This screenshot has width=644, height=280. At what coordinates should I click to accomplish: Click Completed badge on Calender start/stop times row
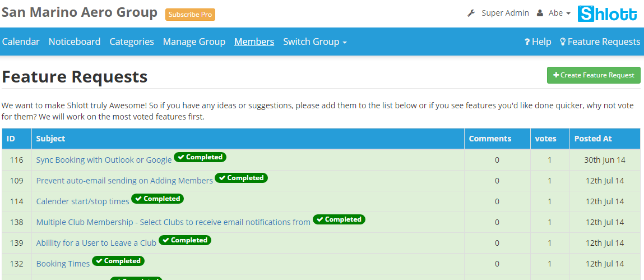157,199
